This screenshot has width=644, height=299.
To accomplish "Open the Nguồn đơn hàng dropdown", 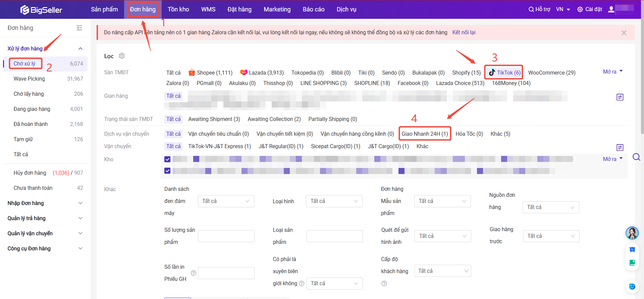I will tap(550, 207).
